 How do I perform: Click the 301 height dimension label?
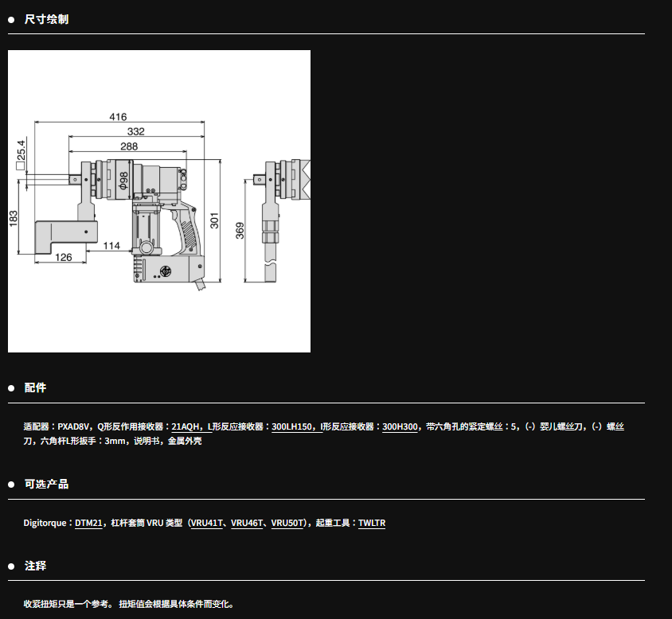[214, 220]
